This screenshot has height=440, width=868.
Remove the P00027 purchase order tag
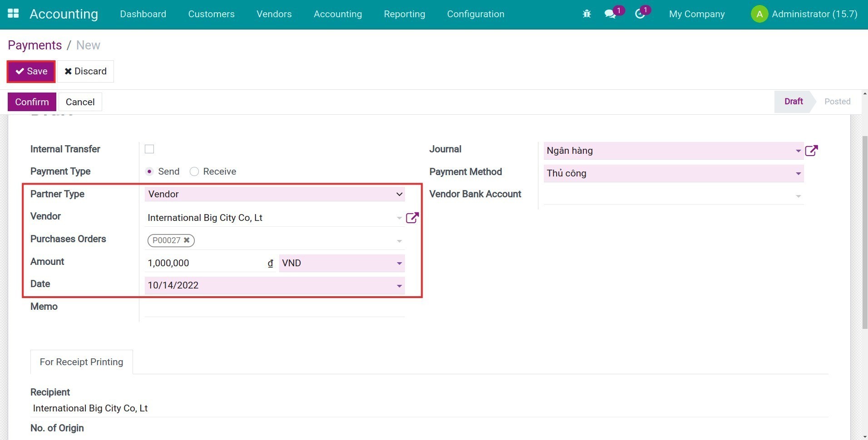click(186, 240)
